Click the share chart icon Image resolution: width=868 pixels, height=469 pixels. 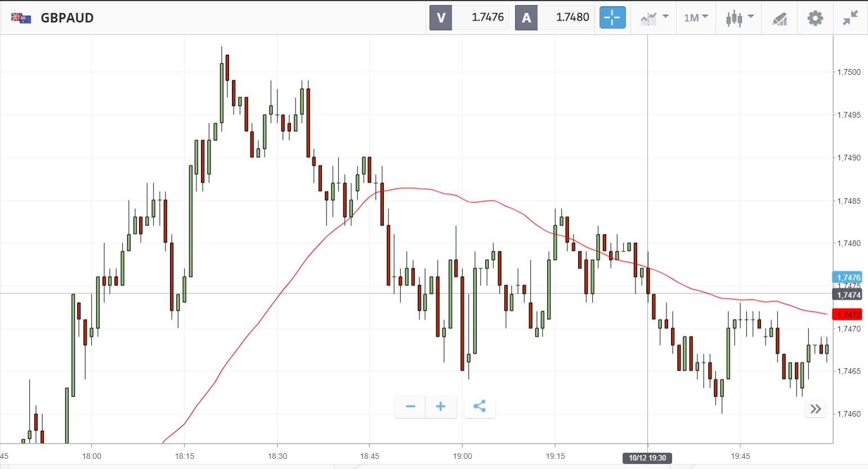pos(480,407)
